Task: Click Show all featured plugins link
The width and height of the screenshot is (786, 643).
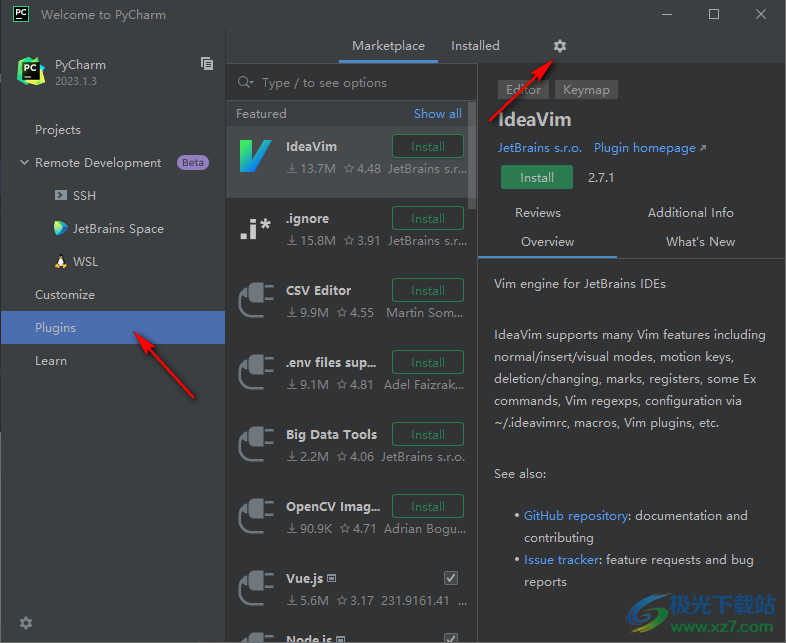Action: [438, 113]
